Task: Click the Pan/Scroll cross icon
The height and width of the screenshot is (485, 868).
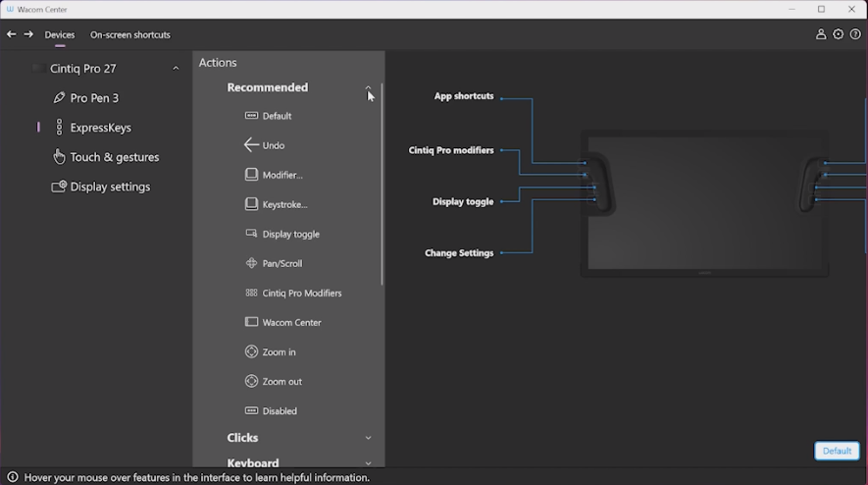Action: click(x=251, y=263)
